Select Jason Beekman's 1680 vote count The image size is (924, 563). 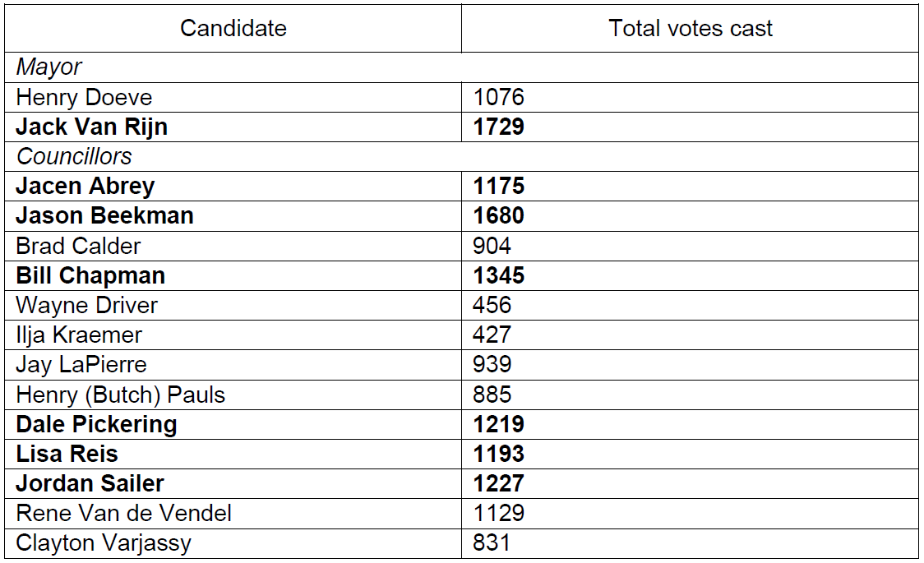(x=498, y=216)
